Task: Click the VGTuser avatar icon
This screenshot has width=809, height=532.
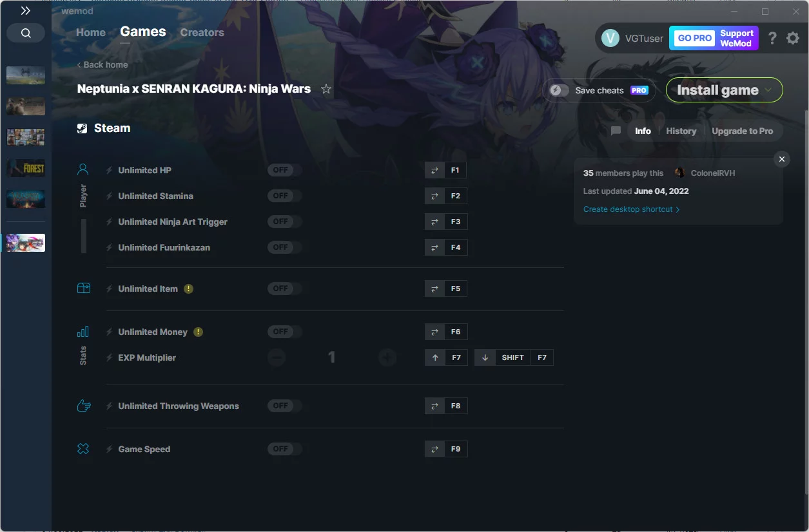Action: tap(610, 38)
